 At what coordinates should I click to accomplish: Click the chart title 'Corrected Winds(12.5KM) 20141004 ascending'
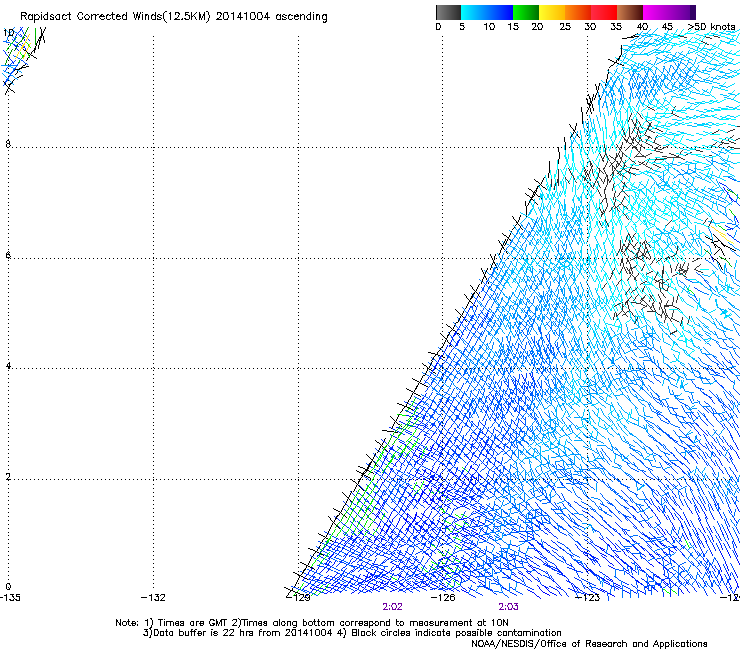202,17
